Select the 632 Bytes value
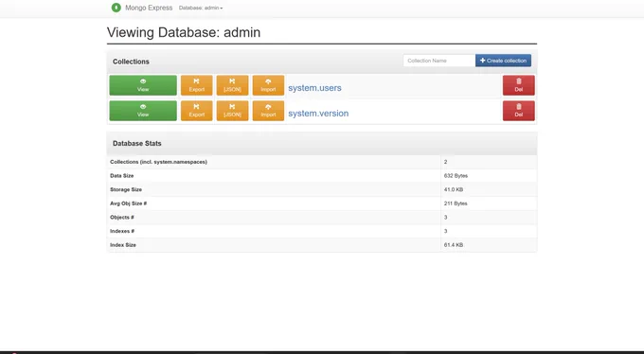The width and height of the screenshot is (644, 354). point(456,176)
